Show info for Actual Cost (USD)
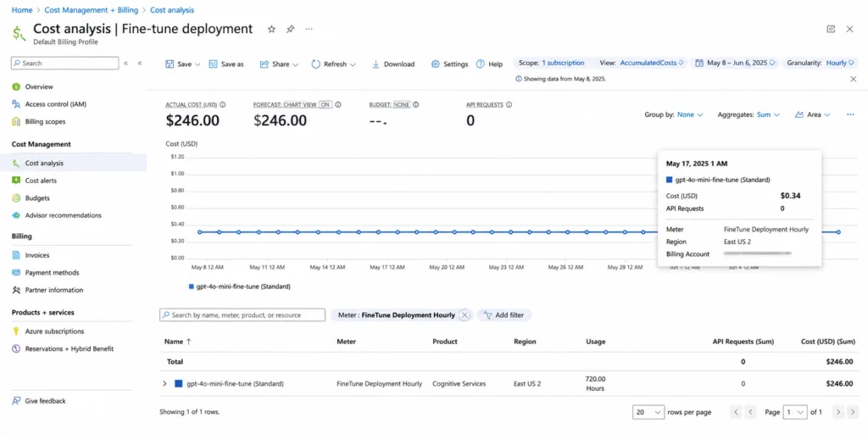The height and width of the screenshot is (434, 868). coord(223,104)
